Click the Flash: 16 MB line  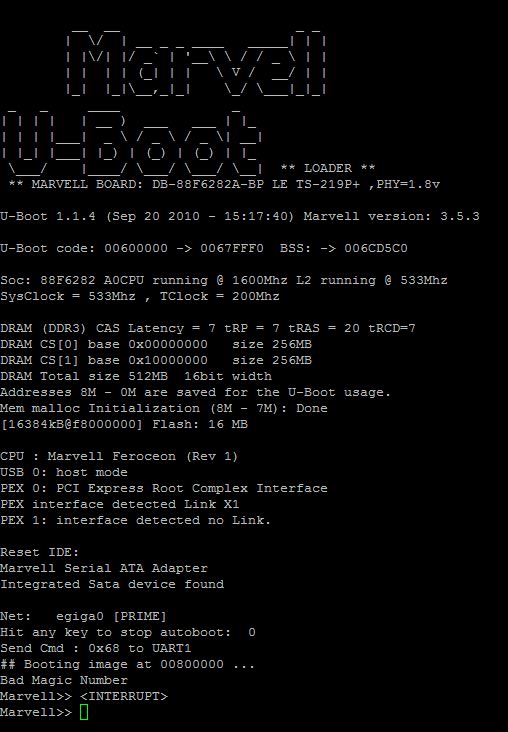[x=124, y=424]
